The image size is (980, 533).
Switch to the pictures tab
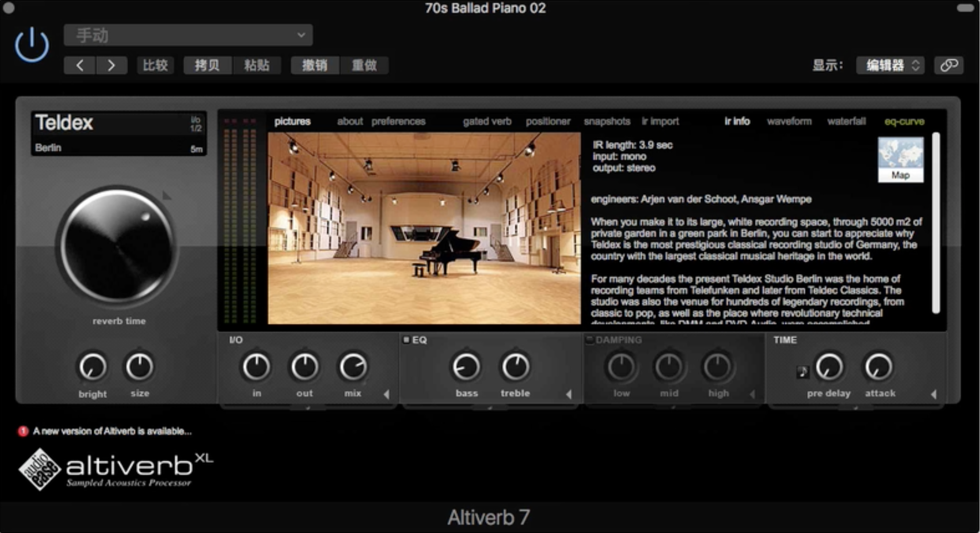click(x=292, y=121)
